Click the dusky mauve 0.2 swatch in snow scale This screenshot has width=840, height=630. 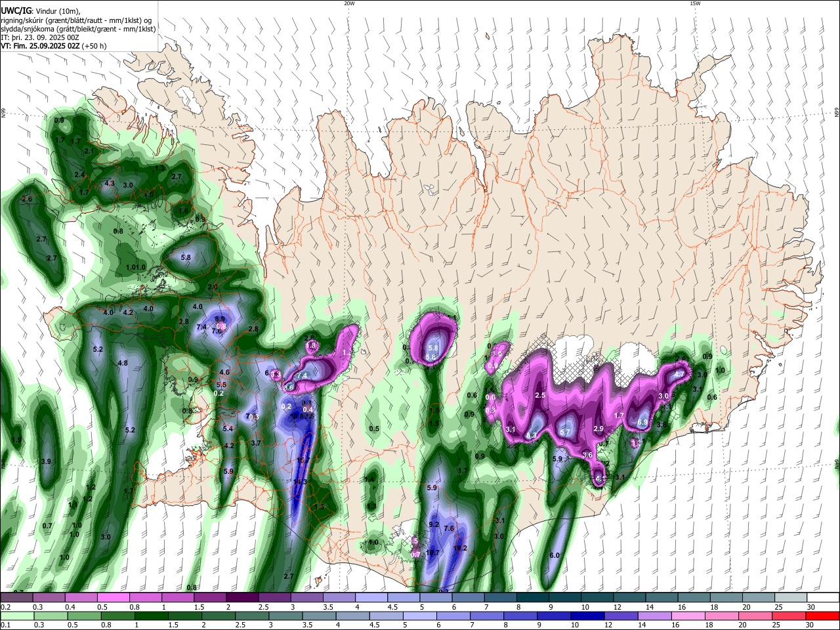(16, 598)
